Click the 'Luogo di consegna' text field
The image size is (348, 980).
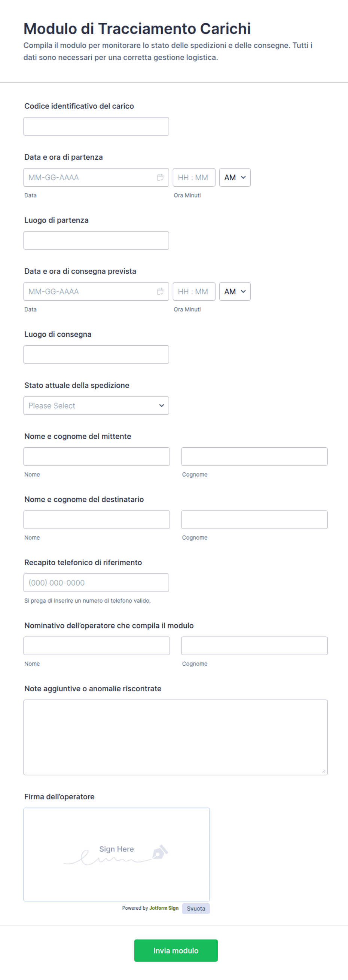click(x=96, y=355)
